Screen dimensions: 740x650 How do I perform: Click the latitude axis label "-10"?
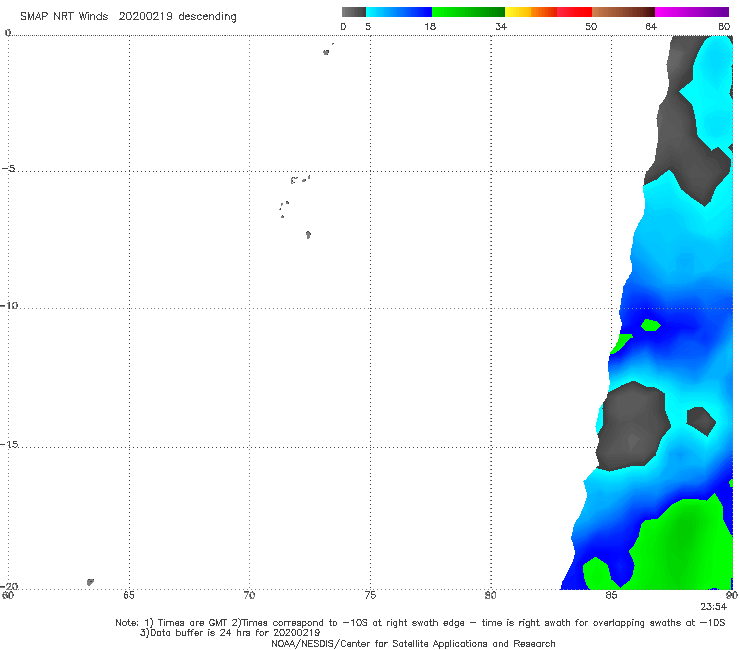coord(9,305)
